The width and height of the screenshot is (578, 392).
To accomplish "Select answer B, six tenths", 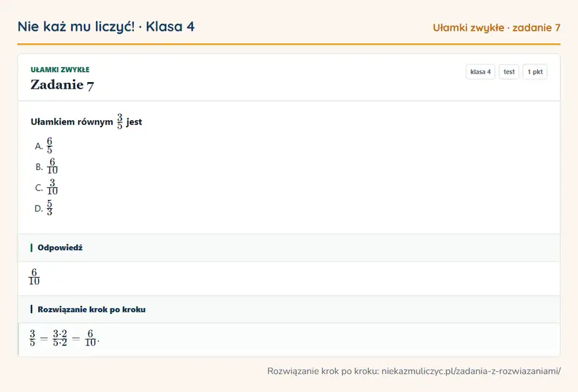I will (x=47, y=167).
